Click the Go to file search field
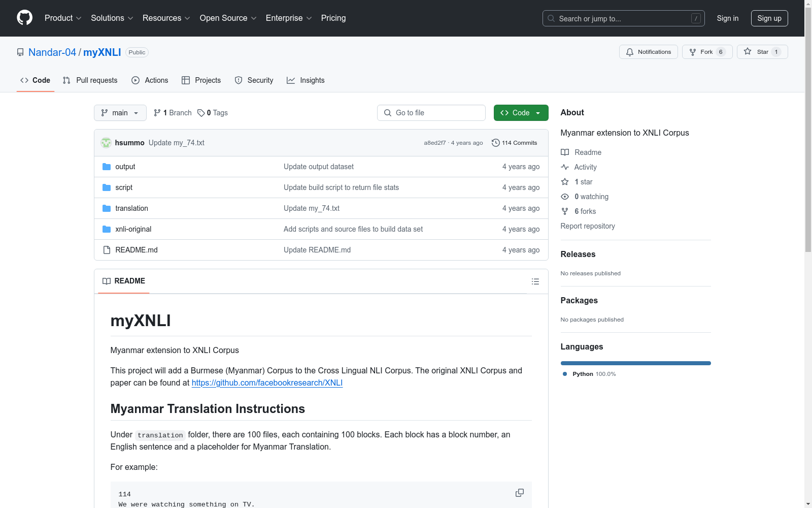The image size is (812, 508). [x=431, y=113]
